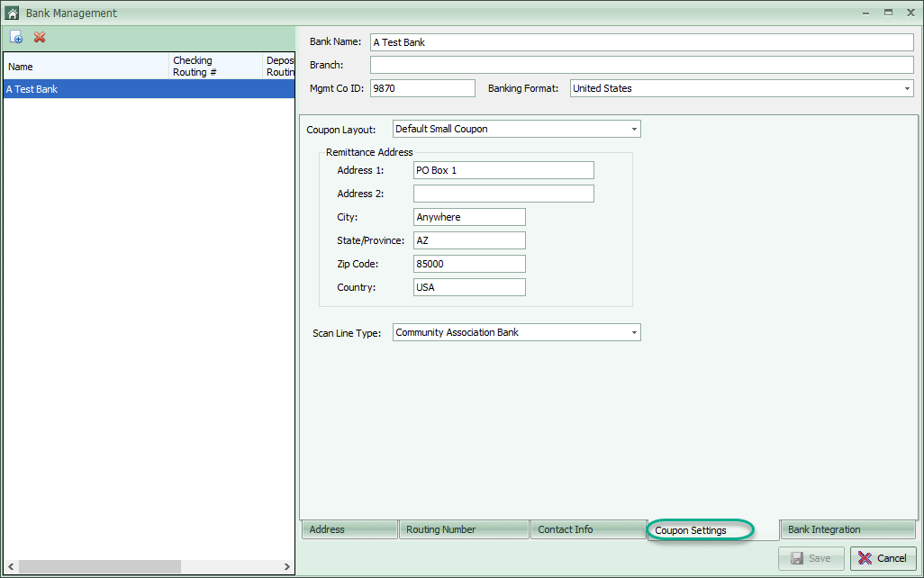Open the Scan Line Type dropdown
This screenshot has height=578, width=924.
pos(634,332)
